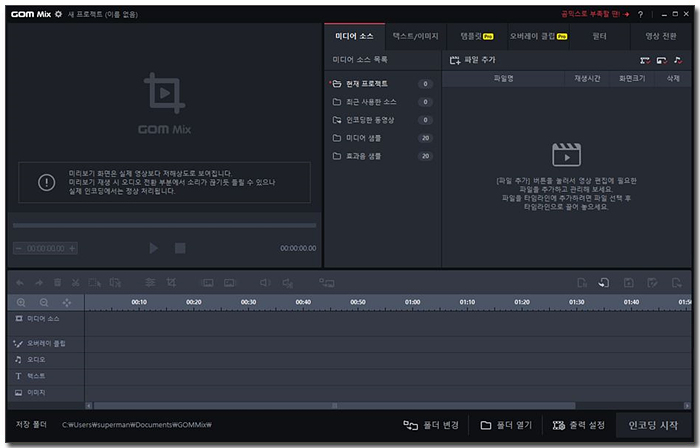Click the 폴더 변경 button
This screenshot has width=700, height=448.
[x=431, y=425]
